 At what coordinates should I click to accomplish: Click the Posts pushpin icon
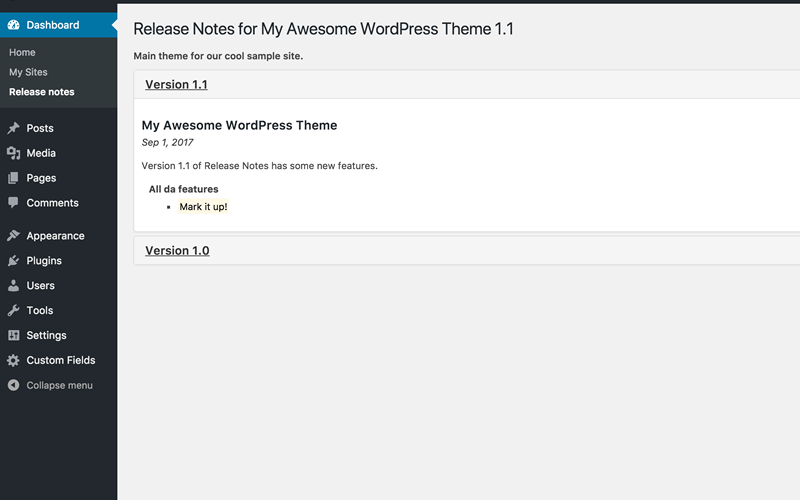(x=14, y=128)
